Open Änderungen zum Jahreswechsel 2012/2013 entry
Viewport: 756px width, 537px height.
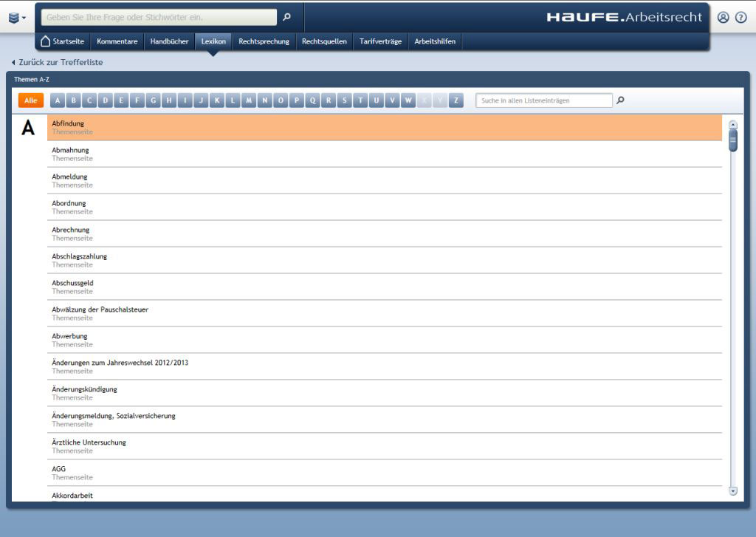tap(384, 366)
